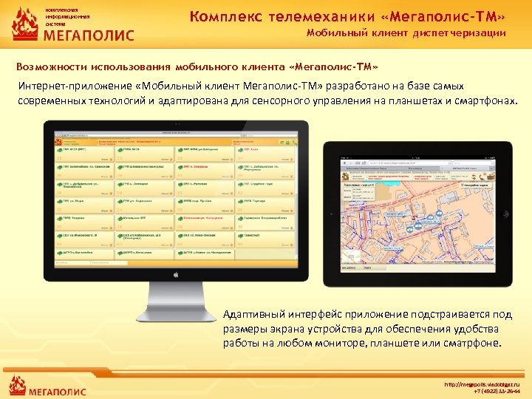Click the green grid icon in the monitor app
Image resolution: width=532 pixels, height=399 pixels.
click(287, 143)
